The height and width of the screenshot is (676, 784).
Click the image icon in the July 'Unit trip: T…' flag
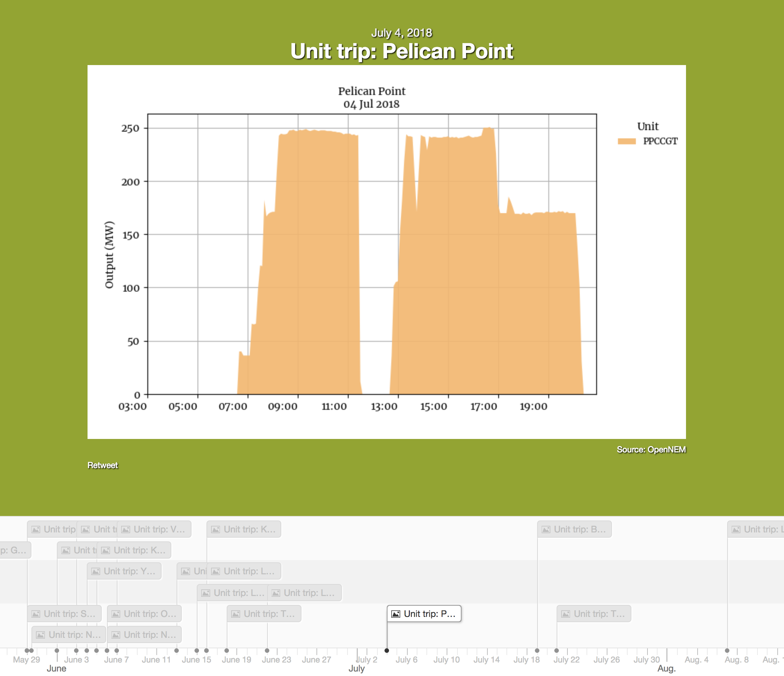(566, 614)
